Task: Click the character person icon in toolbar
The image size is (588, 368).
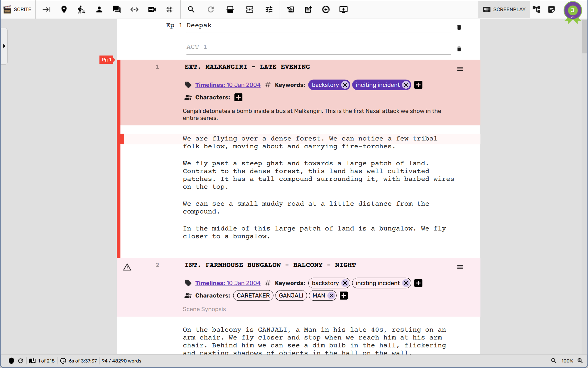Action: [x=99, y=9]
